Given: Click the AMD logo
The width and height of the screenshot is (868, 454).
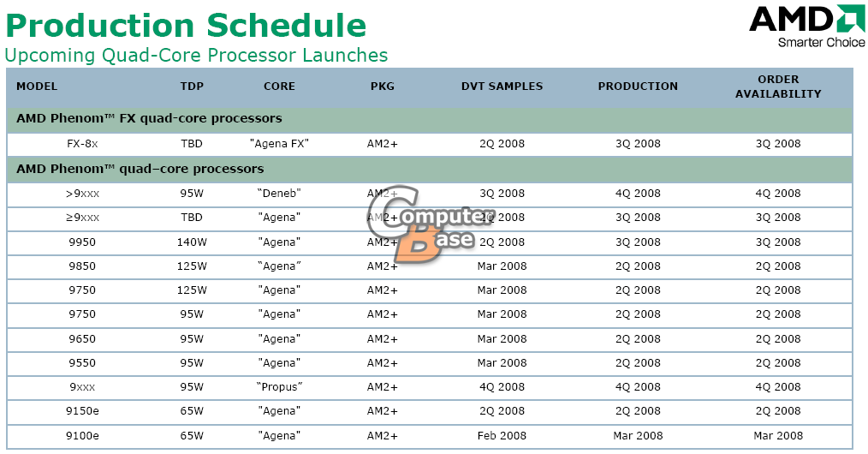Looking at the screenshot, I should 806,20.
